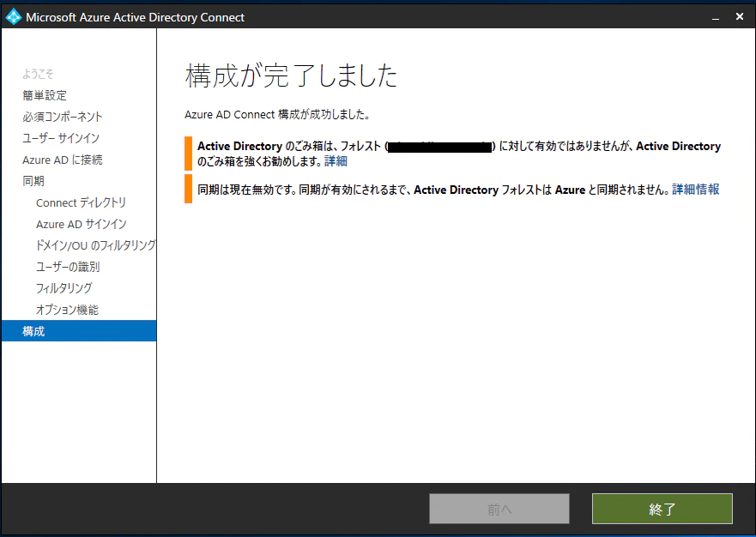The image size is (756, 537).
Task: Select 簡単設定 step in the sidebar
Action: tap(45, 95)
